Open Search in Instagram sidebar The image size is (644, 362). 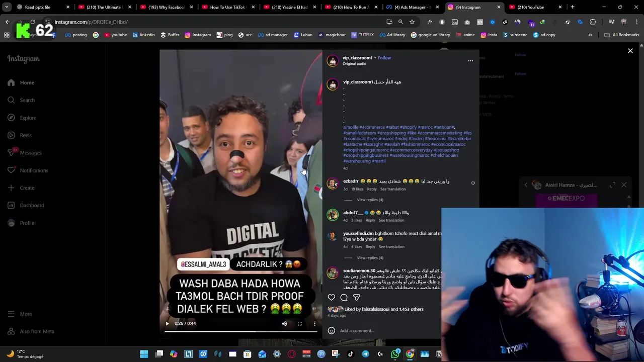click(x=21, y=100)
